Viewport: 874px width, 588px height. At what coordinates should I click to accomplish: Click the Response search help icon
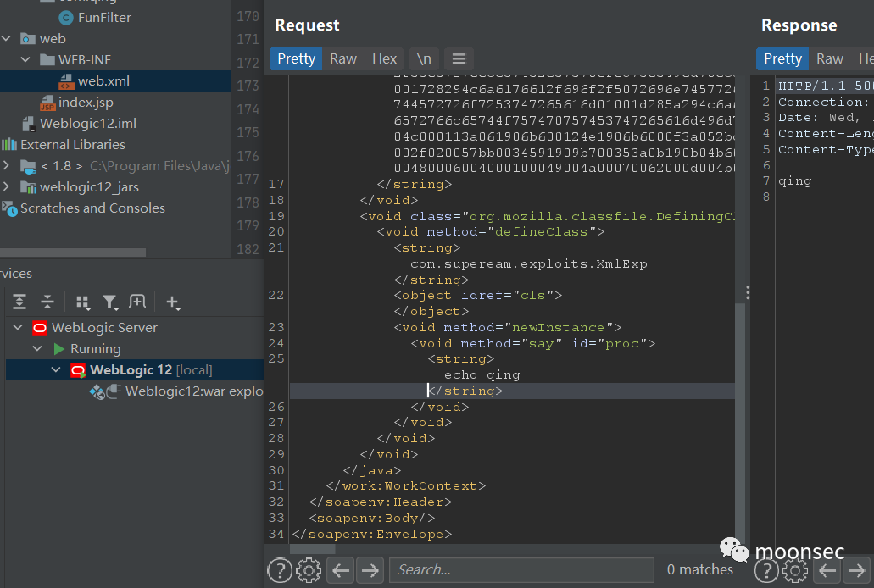(x=766, y=570)
